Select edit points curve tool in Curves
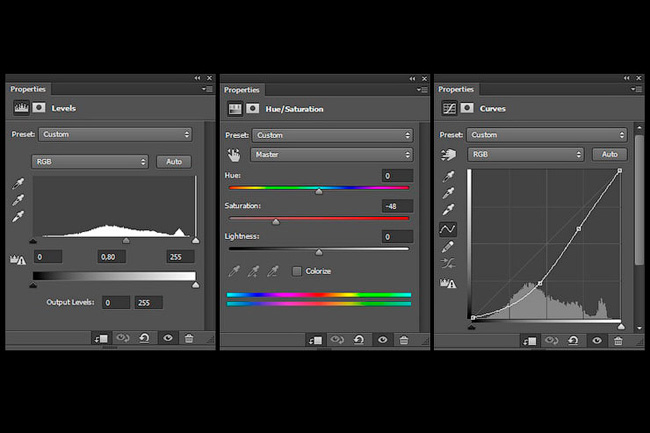Screen dimensions: 650x433 [448, 229]
